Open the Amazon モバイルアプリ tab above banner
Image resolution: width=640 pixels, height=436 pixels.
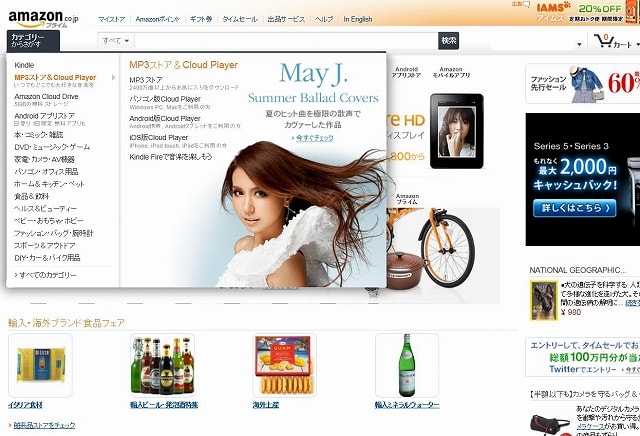click(x=451, y=72)
